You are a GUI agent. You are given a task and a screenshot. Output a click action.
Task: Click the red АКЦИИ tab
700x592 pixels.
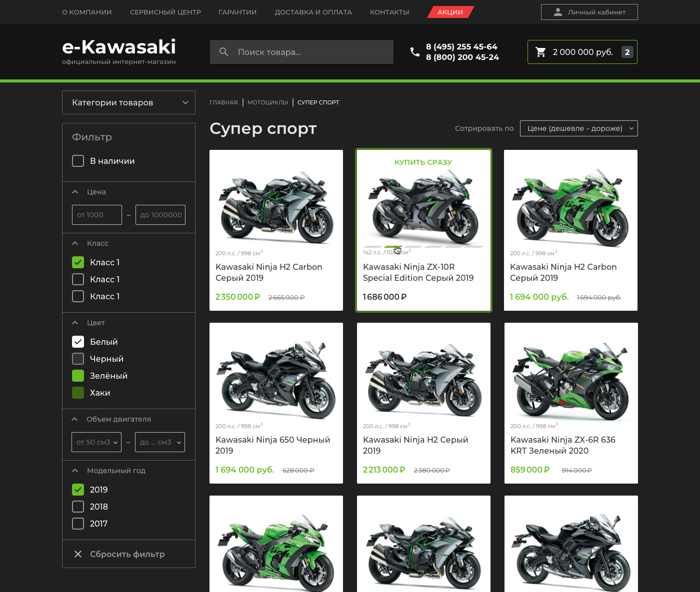[x=450, y=12]
